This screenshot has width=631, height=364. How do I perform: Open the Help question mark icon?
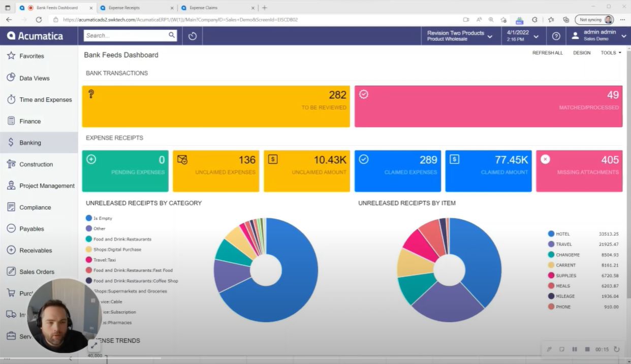point(556,36)
